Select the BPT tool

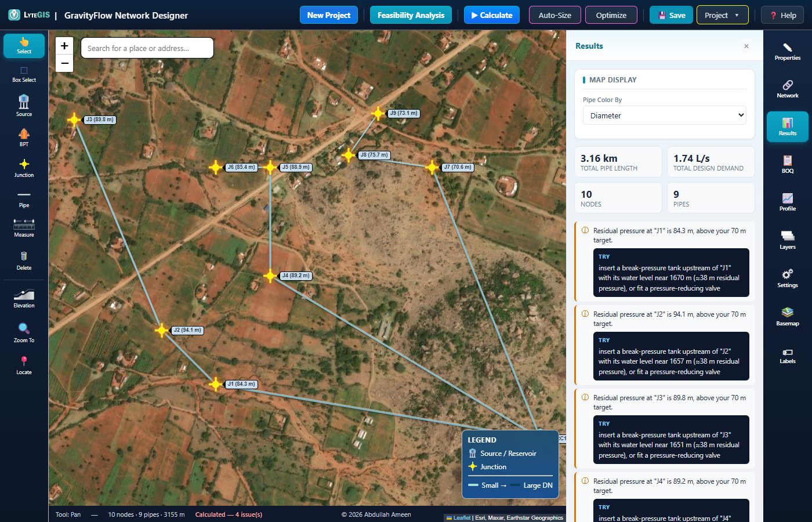click(24, 137)
